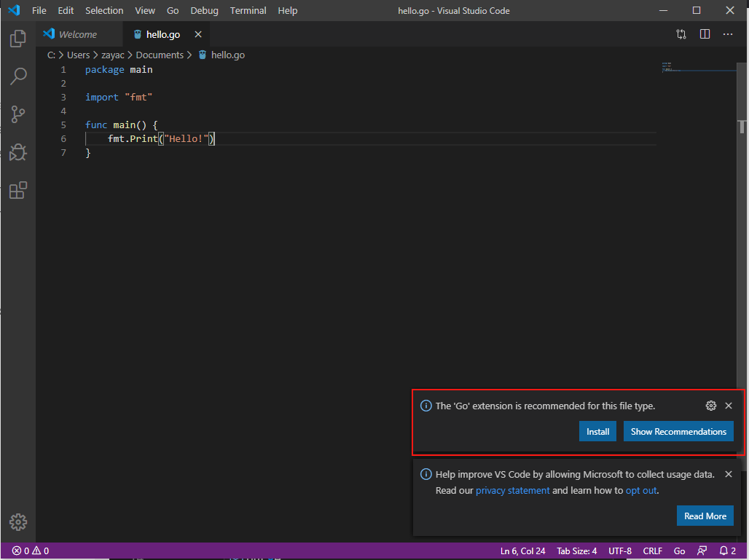This screenshot has width=749, height=560.
Task: Expand the zayac breadcrumb segment
Action: (113, 55)
